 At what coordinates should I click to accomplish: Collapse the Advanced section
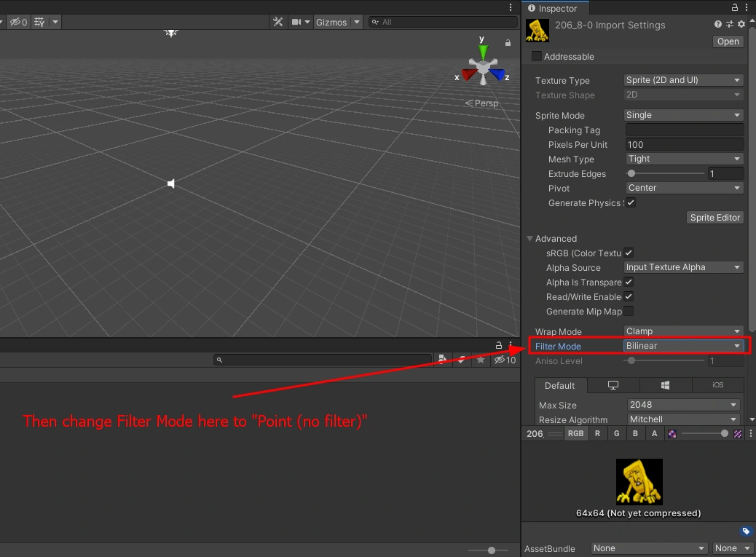(530, 239)
